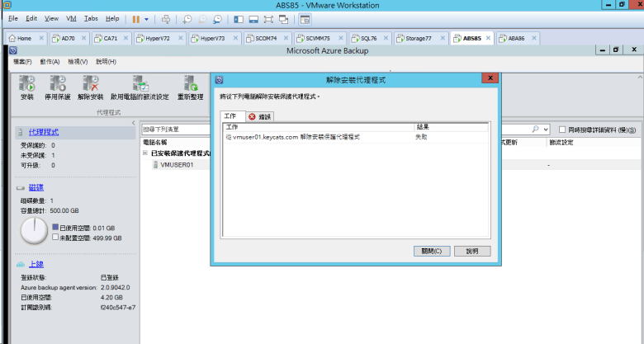The width and height of the screenshot is (644, 344).
Task: Click the 停用保護 (Disable protection) icon
Action: [x=58, y=83]
